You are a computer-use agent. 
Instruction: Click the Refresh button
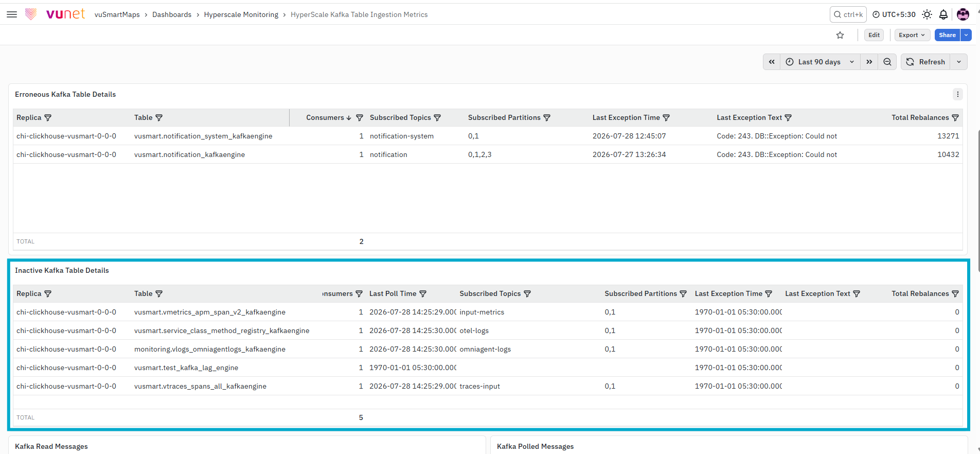point(926,62)
